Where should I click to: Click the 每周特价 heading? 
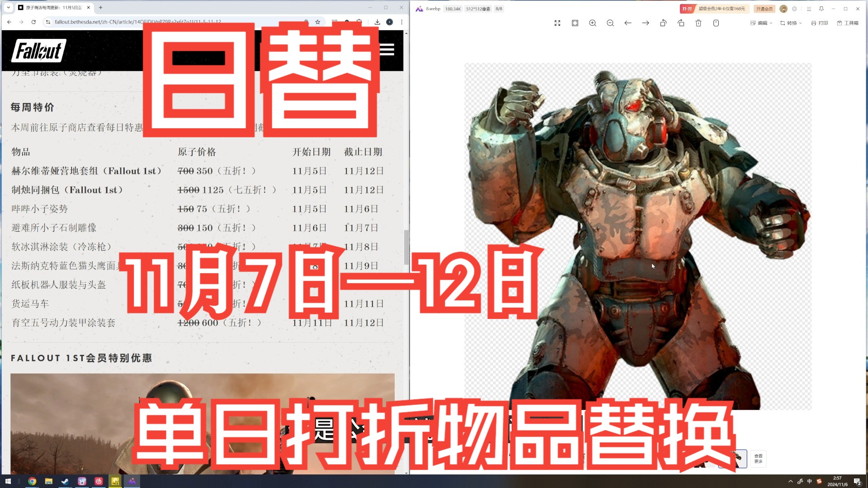(33, 107)
